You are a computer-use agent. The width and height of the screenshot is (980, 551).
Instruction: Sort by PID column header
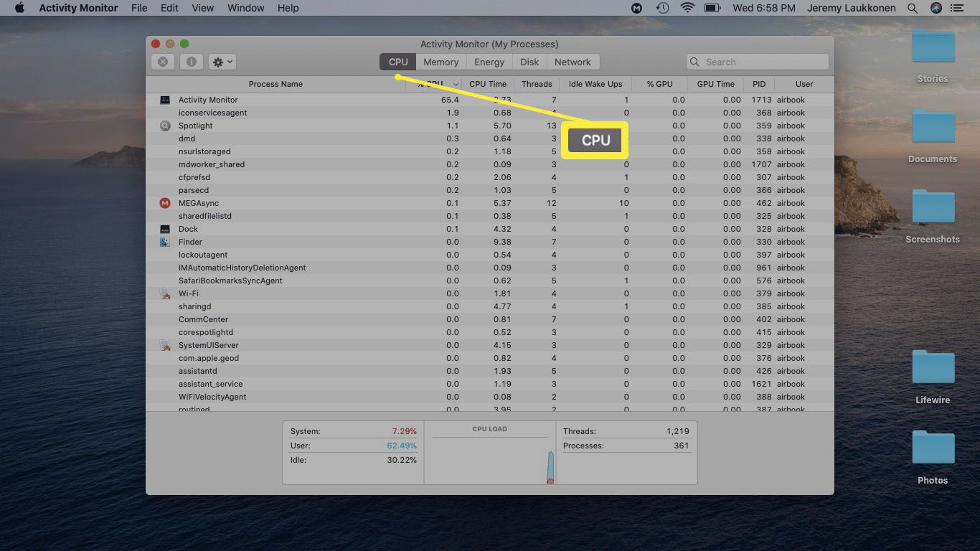coord(759,84)
